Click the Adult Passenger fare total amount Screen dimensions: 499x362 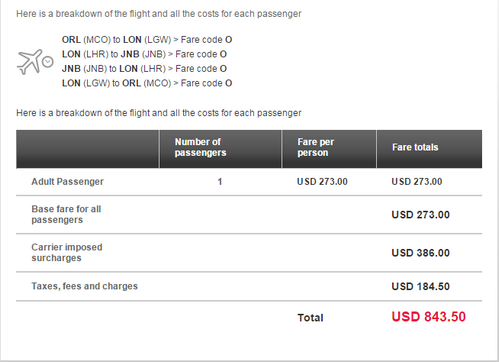click(x=417, y=182)
